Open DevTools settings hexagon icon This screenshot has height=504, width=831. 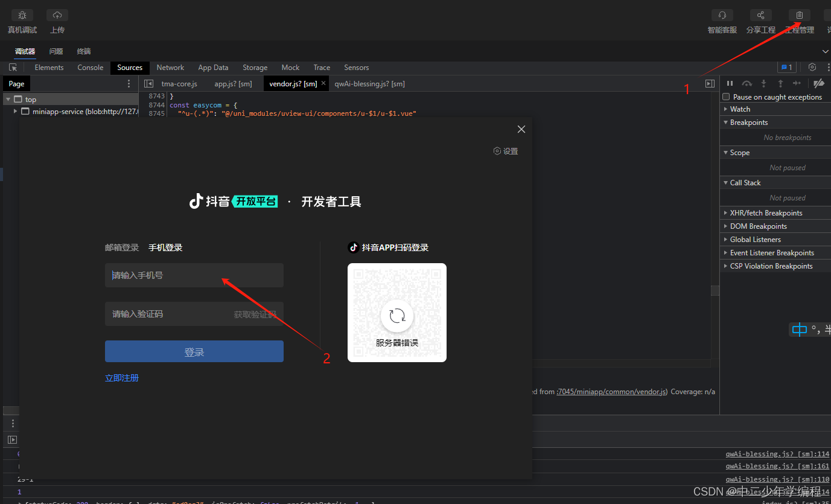812,68
